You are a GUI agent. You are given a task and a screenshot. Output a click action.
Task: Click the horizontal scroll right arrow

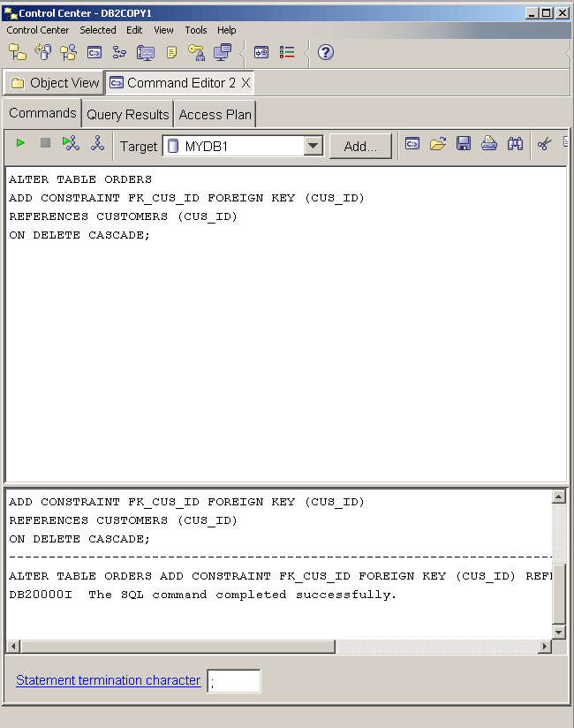pos(545,646)
